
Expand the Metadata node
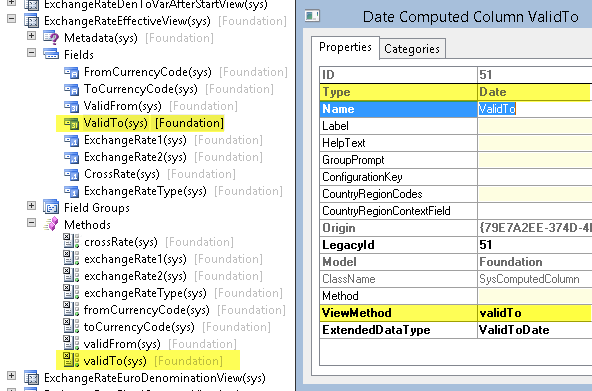(32, 35)
